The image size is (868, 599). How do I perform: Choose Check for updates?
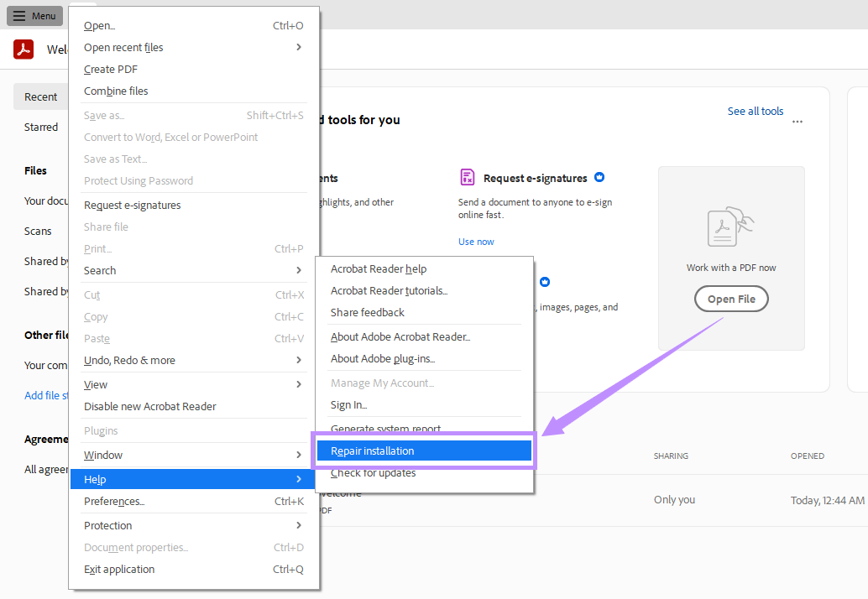coord(374,473)
